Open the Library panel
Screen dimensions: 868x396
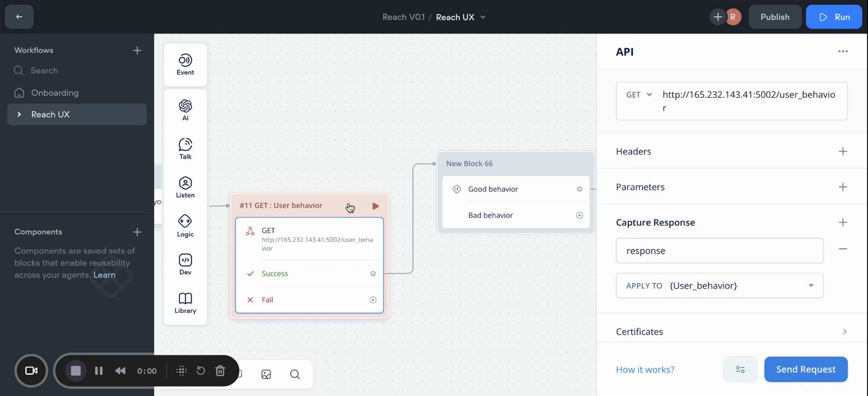(x=185, y=302)
